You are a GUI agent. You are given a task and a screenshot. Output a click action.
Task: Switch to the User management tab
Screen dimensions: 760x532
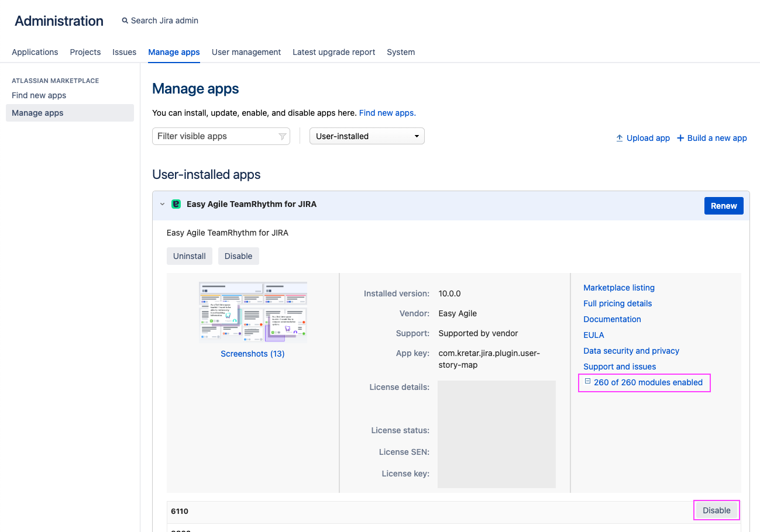[246, 52]
